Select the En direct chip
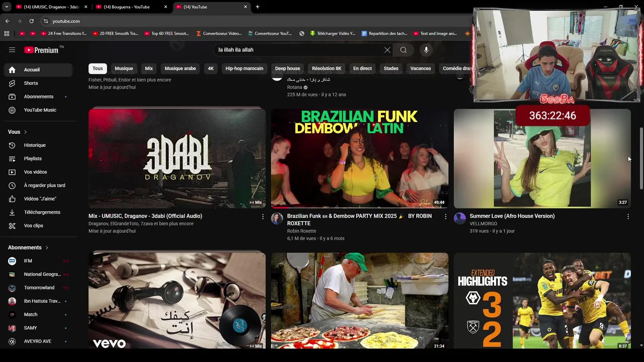 pyautogui.click(x=362, y=68)
